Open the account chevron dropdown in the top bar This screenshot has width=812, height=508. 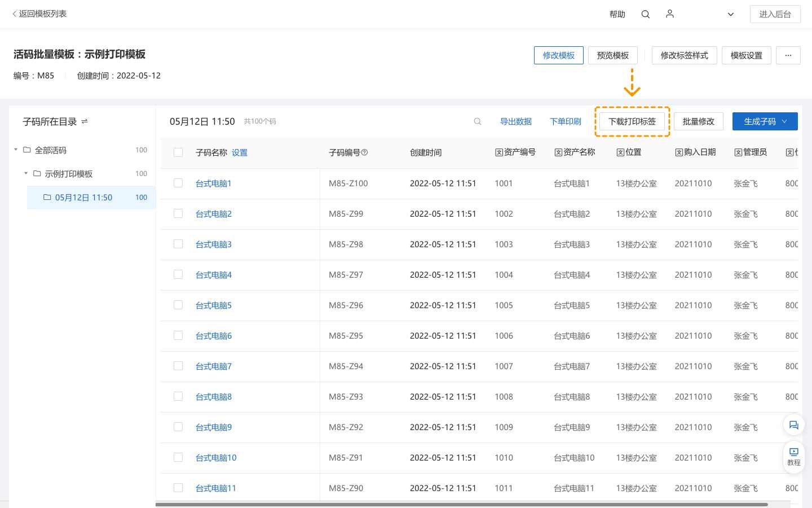click(730, 14)
